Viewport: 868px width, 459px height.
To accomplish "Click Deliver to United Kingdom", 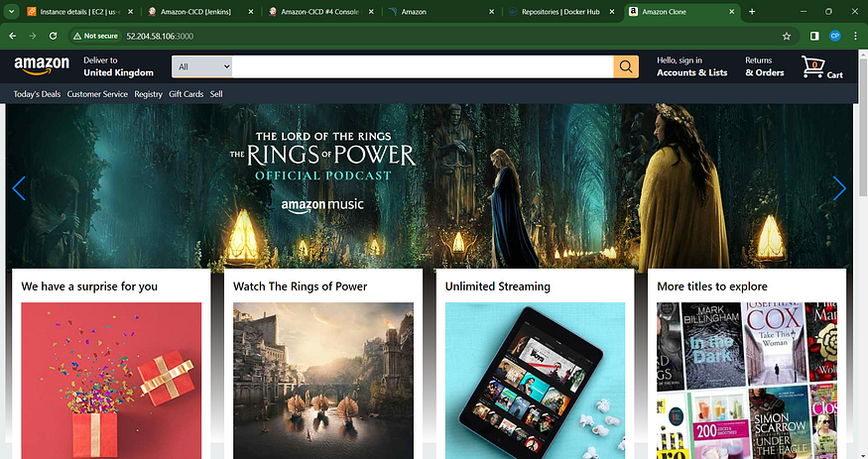I will coord(118,66).
